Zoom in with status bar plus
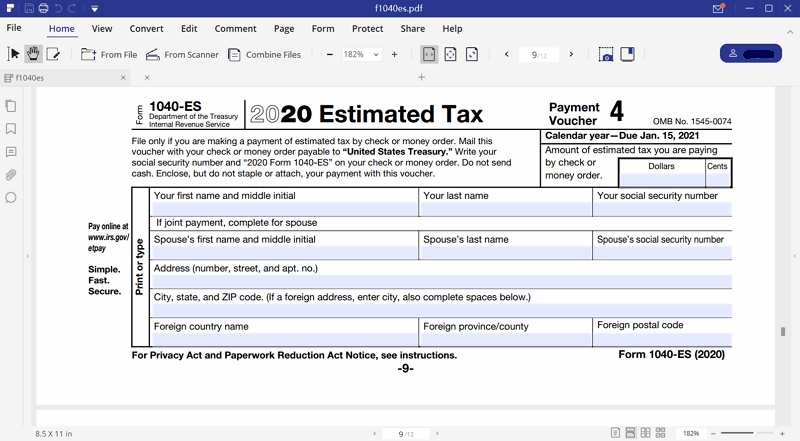The width and height of the screenshot is (800, 441). click(782, 433)
